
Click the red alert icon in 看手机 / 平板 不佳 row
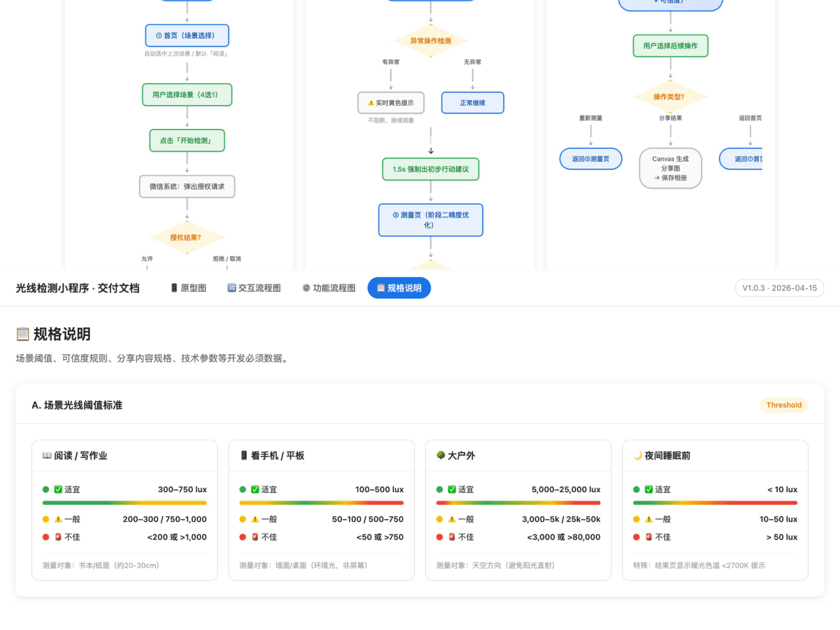(255, 537)
